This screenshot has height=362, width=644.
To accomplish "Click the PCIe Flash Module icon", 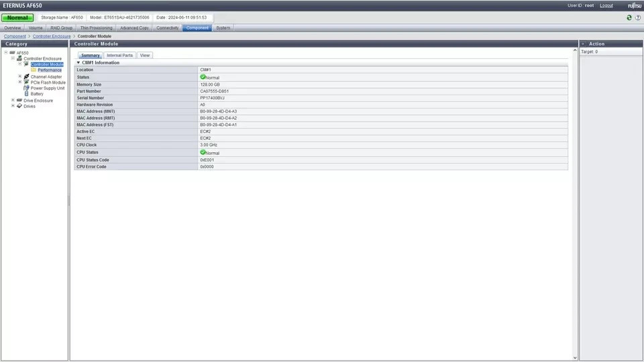I will (26, 82).
